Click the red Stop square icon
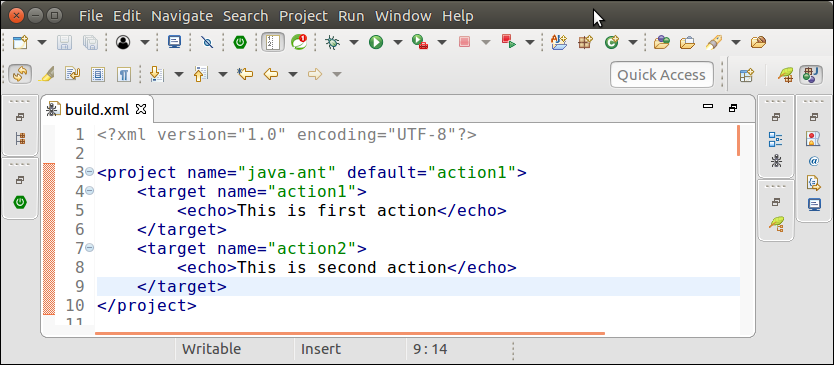Screen dimensions: 834x365 (x=464, y=42)
